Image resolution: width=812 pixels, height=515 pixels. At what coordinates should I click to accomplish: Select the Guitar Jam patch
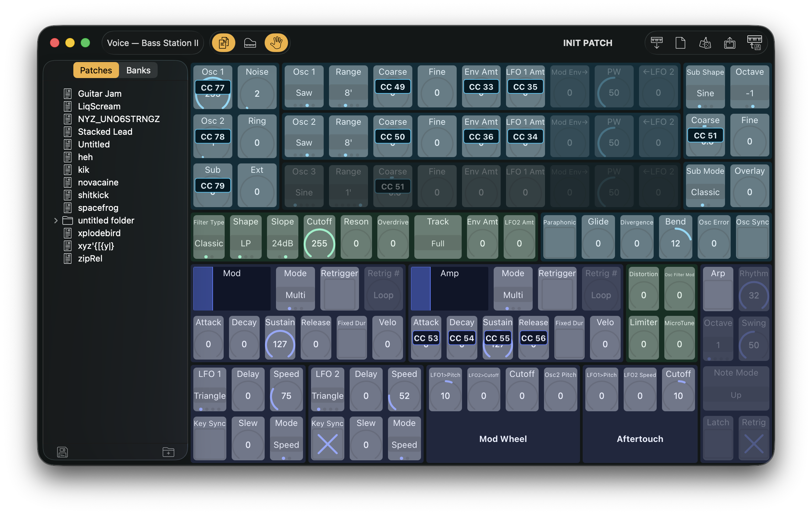(100, 93)
